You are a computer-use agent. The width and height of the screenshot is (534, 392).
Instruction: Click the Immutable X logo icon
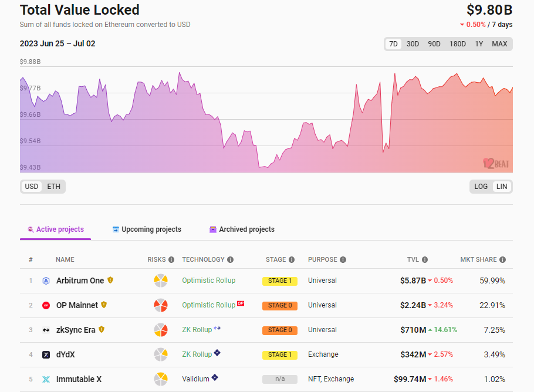pyautogui.click(x=46, y=379)
